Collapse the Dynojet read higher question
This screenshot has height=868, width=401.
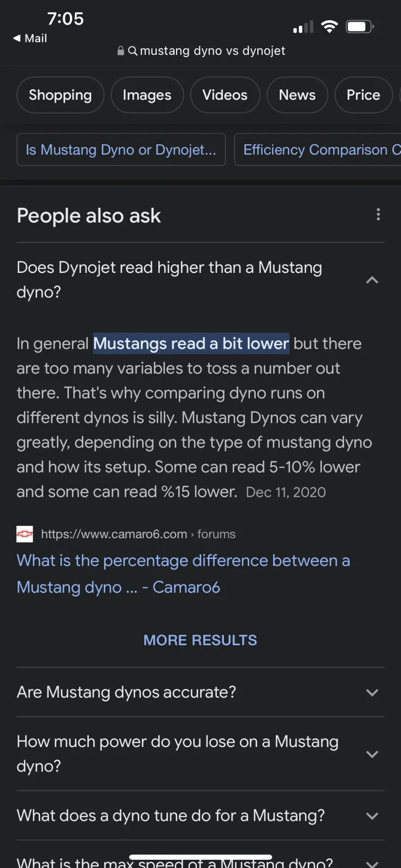[372, 280]
